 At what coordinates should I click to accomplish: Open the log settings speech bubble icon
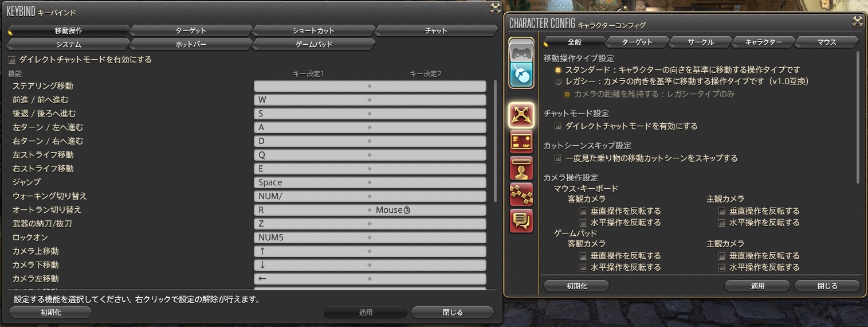pyautogui.click(x=521, y=220)
